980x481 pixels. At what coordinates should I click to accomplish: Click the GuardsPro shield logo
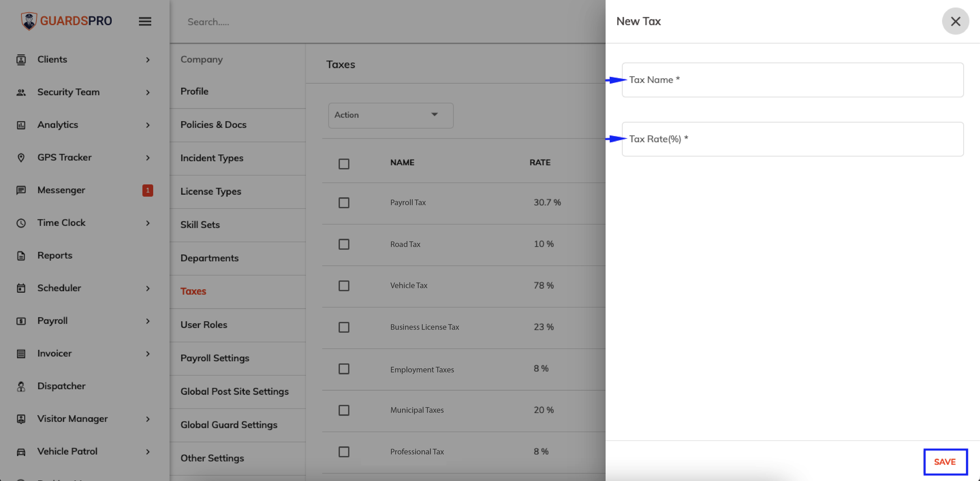29,21
